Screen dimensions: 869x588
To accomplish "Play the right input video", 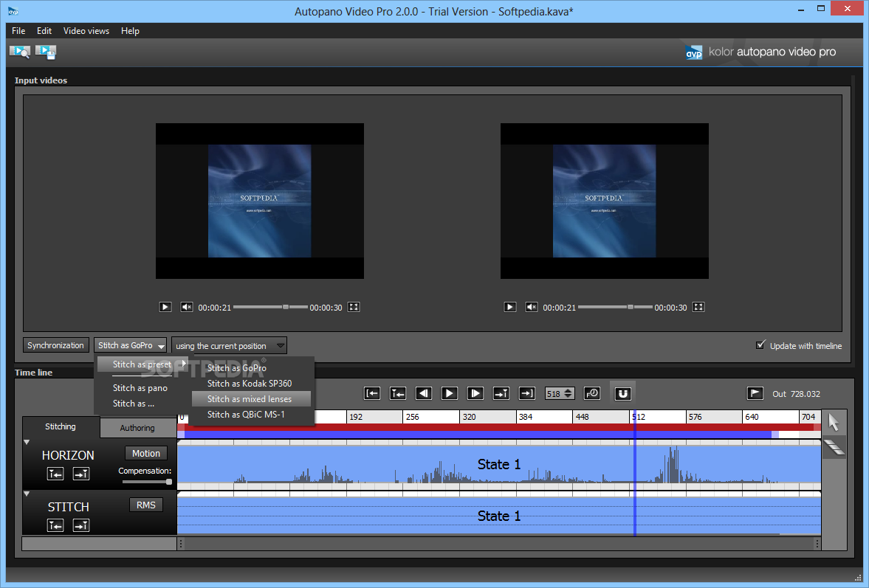I will [510, 308].
